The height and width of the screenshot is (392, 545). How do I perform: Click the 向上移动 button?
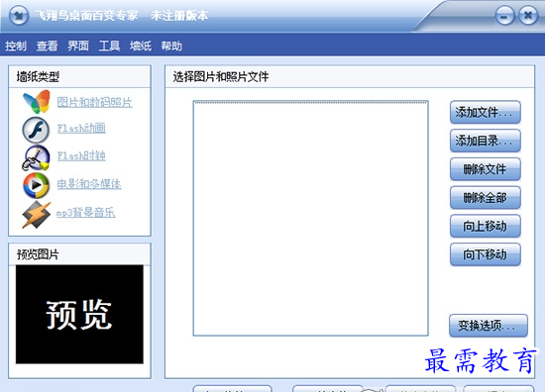point(486,226)
